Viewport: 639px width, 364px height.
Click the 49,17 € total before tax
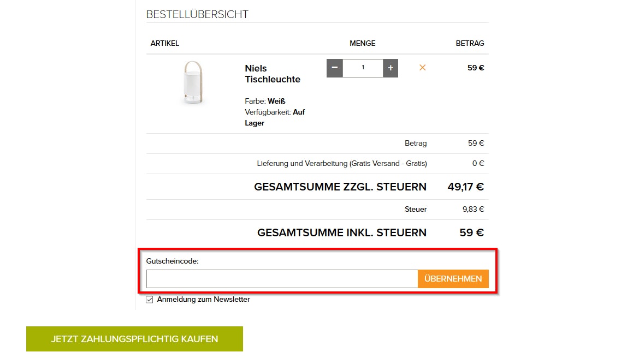[x=465, y=187]
